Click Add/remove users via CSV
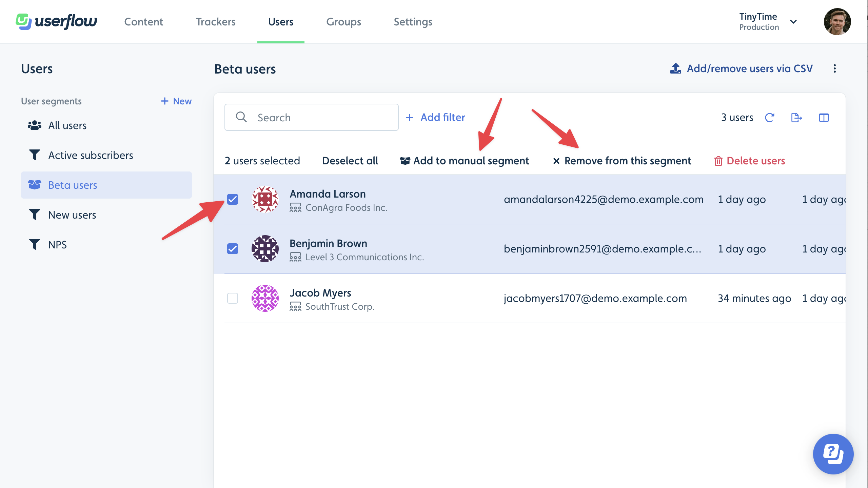Image resolution: width=868 pixels, height=488 pixels. pyautogui.click(x=742, y=68)
